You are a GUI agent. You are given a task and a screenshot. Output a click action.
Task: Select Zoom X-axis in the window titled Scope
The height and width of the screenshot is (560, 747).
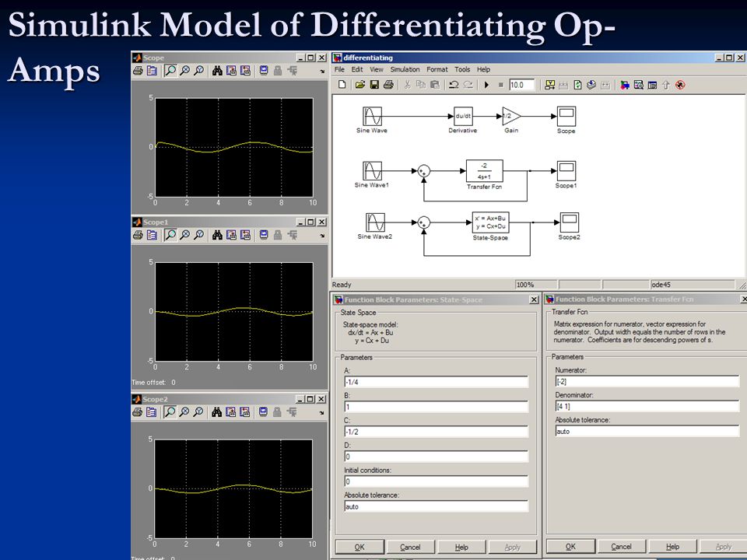coord(185,71)
